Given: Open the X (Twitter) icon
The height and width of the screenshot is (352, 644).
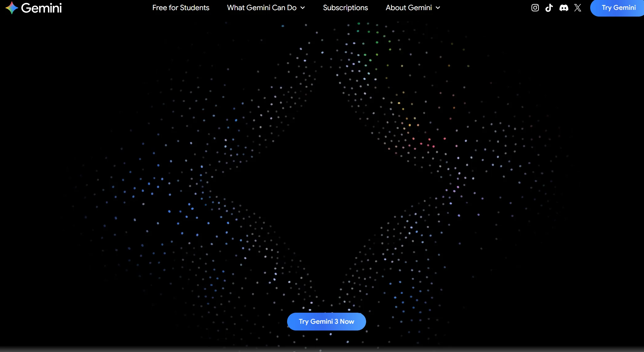Looking at the screenshot, I should point(578,8).
